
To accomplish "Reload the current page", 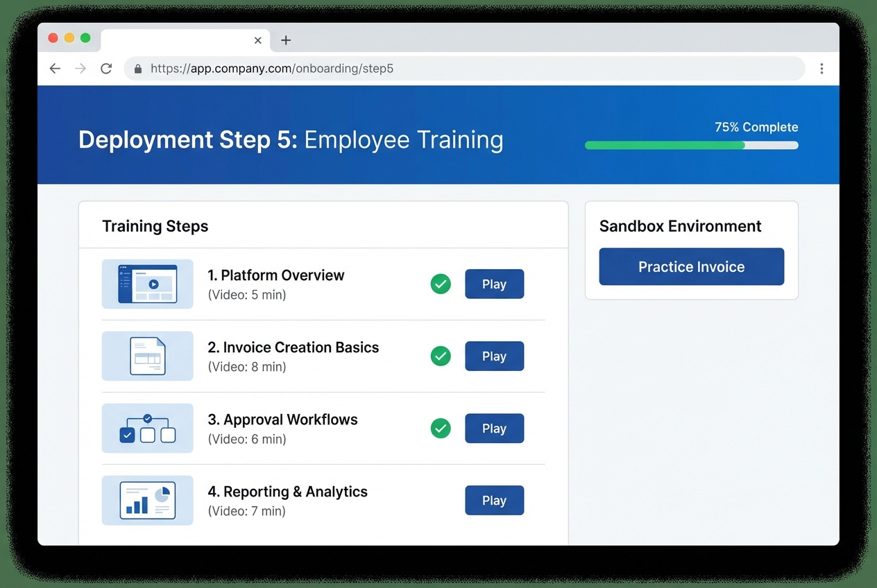I will pyautogui.click(x=105, y=69).
